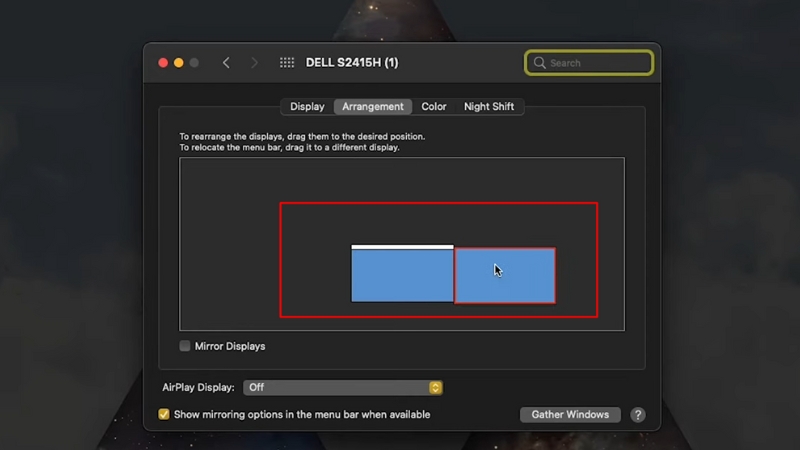Click into the Search field
Viewport: 800px width, 450px height.
589,63
